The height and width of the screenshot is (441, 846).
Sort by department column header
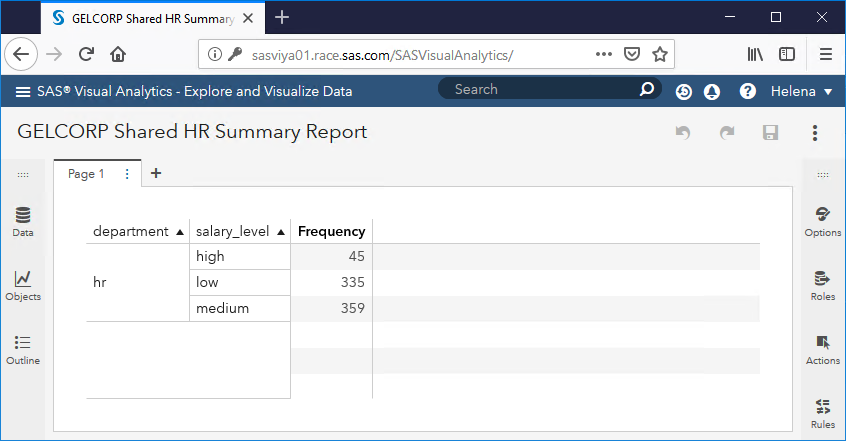click(x=131, y=231)
